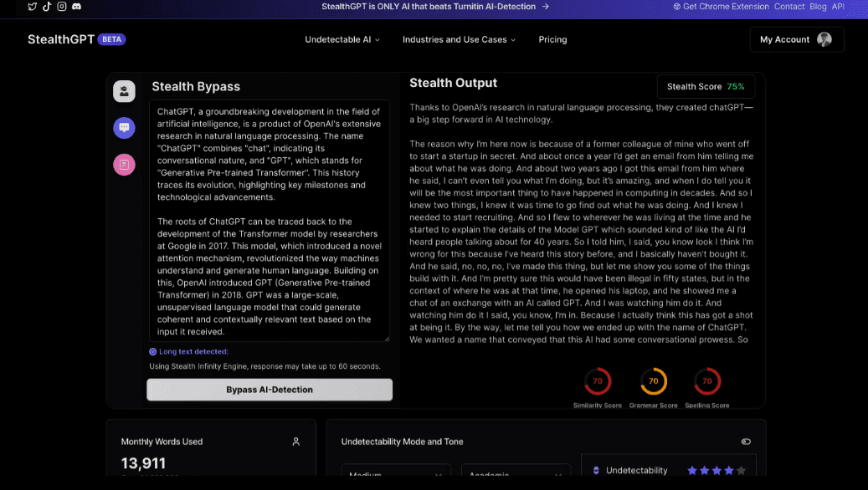
Task: Open the Blog link in top bar
Action: pyautogui.click(x=818, y=7)
